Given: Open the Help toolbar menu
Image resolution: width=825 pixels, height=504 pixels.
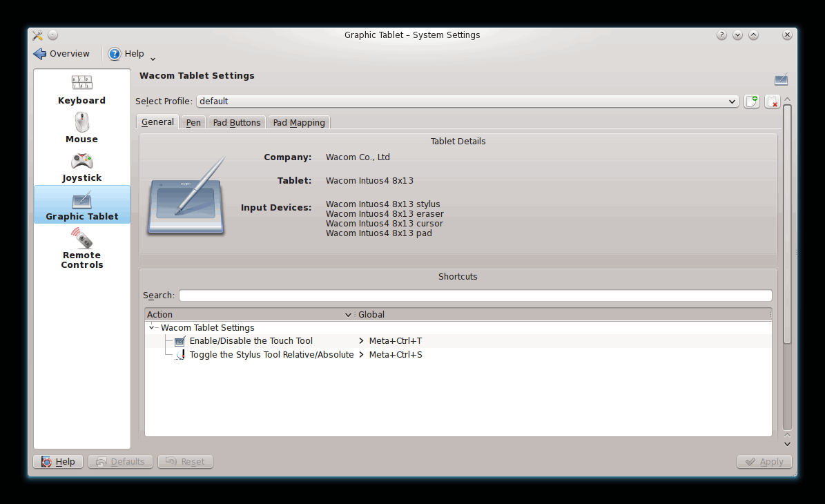Looking at the screenshot, I should coord(132,54).
